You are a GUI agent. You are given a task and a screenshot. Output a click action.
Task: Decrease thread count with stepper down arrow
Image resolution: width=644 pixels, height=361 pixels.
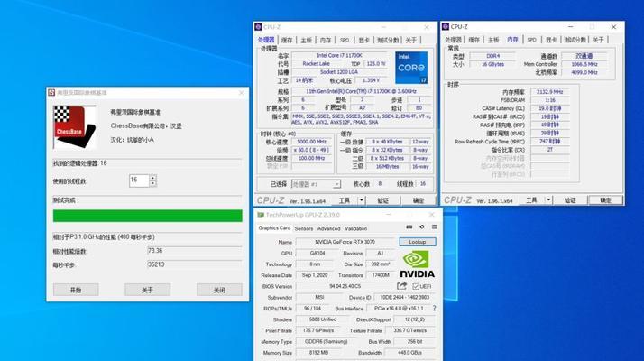pyautogui.click(x=152, y=183)
